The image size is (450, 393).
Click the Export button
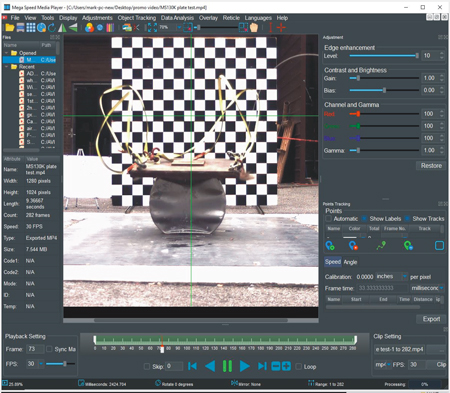point(431,319)
